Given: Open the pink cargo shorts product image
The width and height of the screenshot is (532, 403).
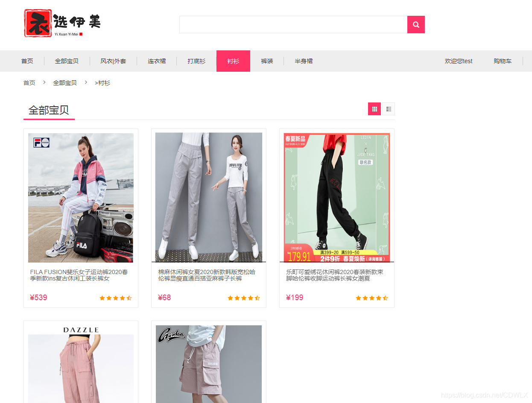Looking at the screenshot, I should click(x=209, y=364).
